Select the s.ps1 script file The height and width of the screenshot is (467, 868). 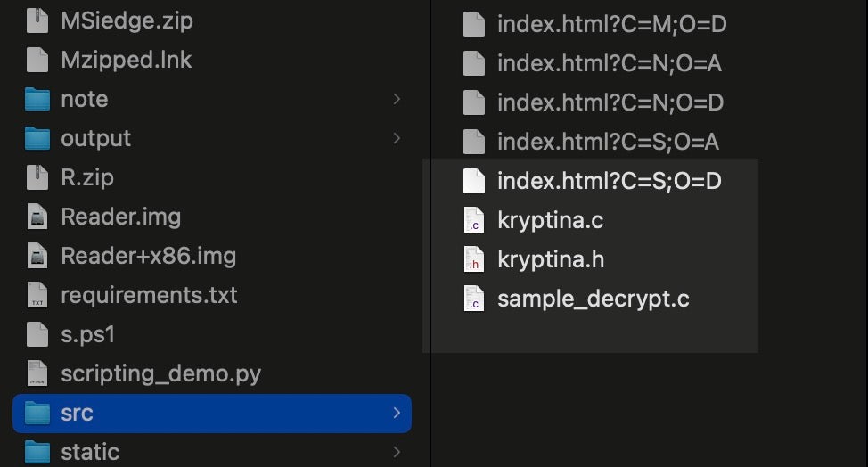click(x=87, y=334)
